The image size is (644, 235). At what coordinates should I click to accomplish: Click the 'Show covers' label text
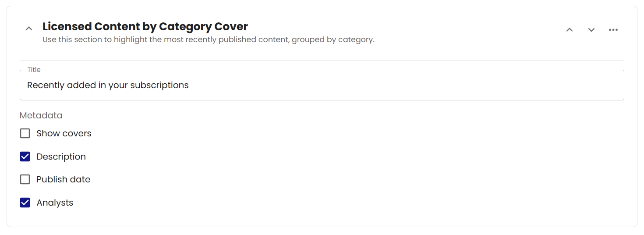(x=64, y=133)
